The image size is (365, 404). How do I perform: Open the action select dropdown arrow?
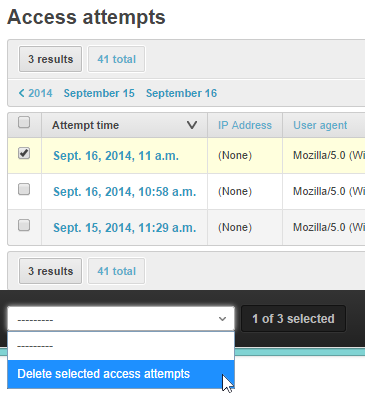[222, 319]
